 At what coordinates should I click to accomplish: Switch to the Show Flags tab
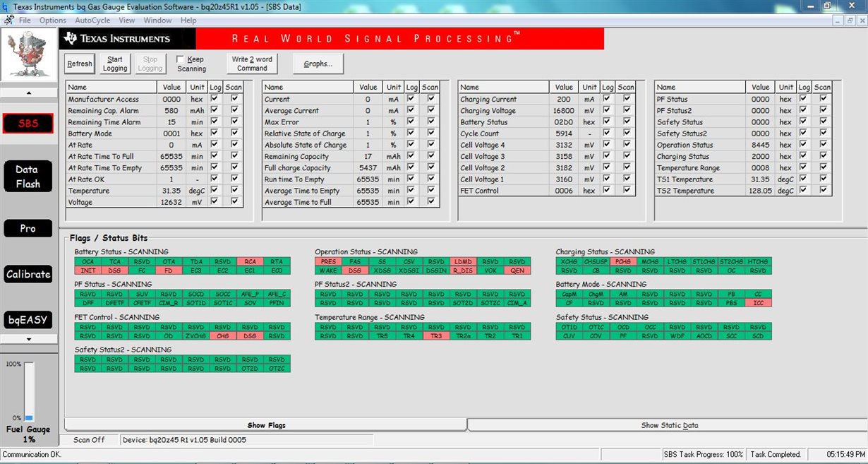pos(266,425)
